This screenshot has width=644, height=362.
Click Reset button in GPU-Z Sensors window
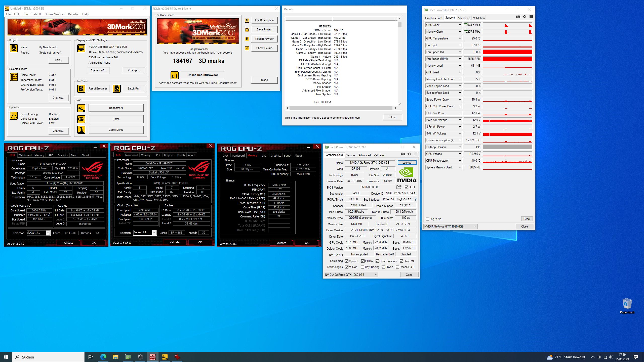point(527,219)
